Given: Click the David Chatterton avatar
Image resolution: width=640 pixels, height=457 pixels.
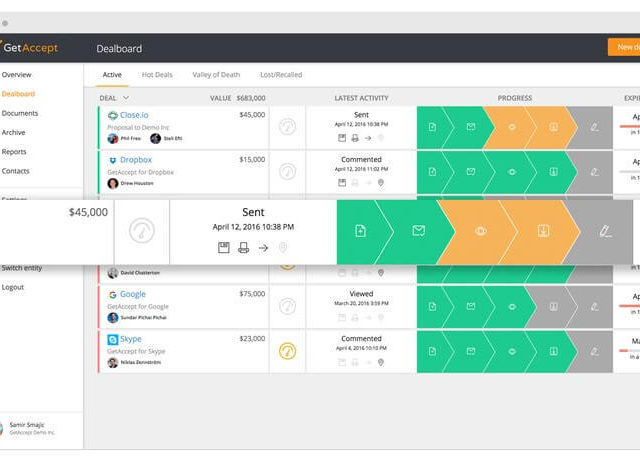Looking at the screenshot, I should [113, 273].
